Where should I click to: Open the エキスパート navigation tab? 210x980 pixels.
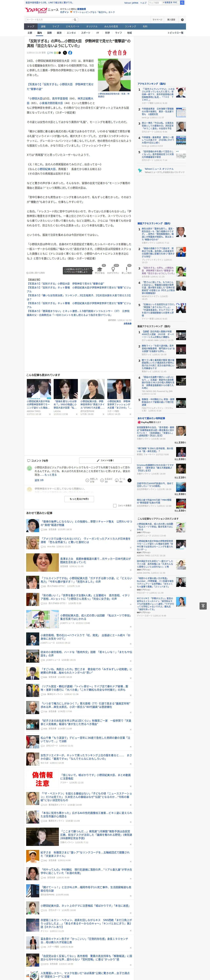(x=72, y=27)
